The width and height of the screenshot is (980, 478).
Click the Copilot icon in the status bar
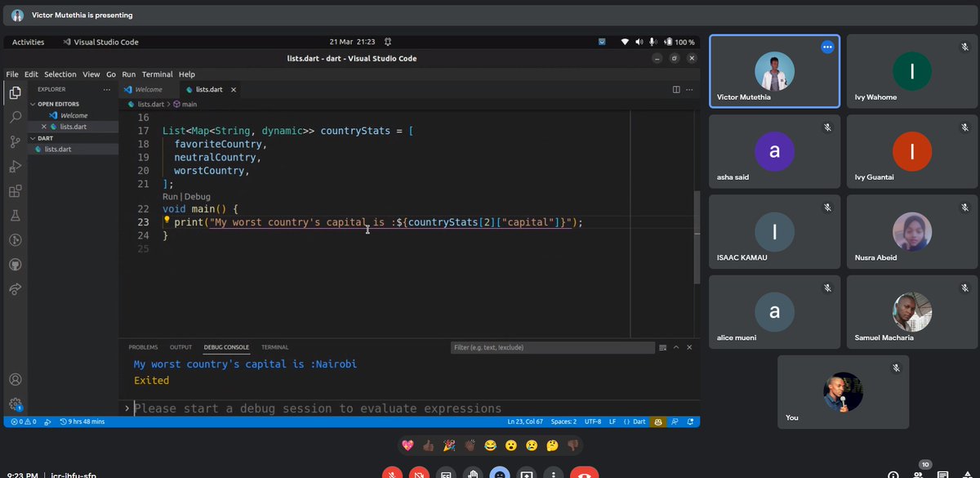(657, 422)
